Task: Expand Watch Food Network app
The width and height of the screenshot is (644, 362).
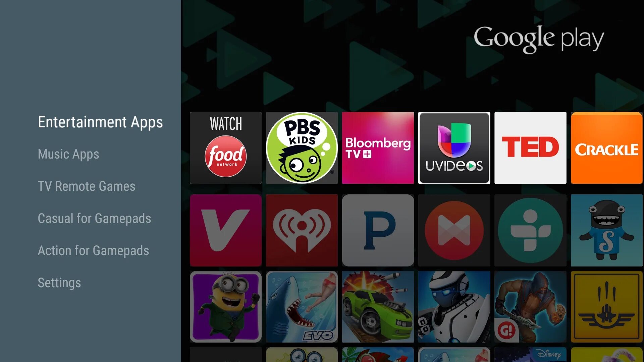Action: (x=226, y=147)
